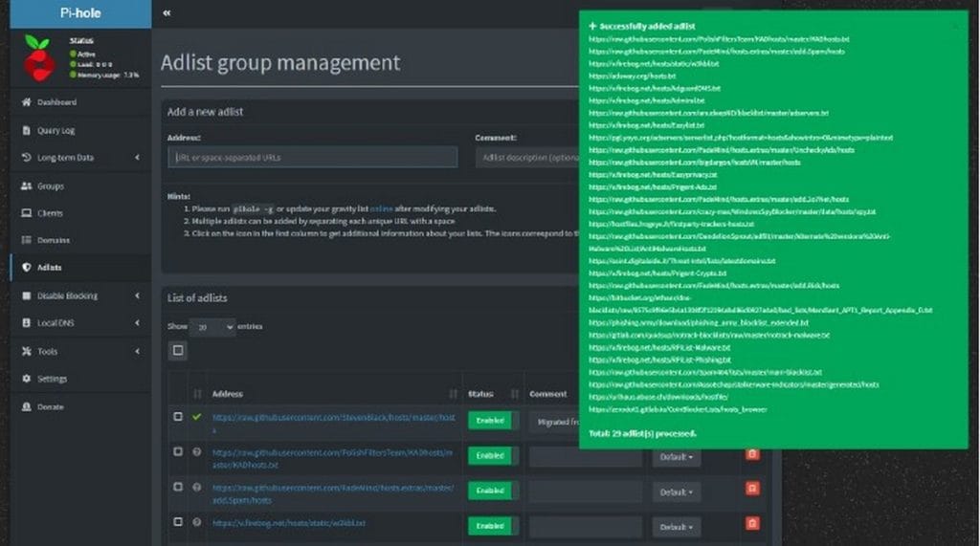
Task: Check the StevenBlack adlist row checkbox
Action: tap(178, 417)
